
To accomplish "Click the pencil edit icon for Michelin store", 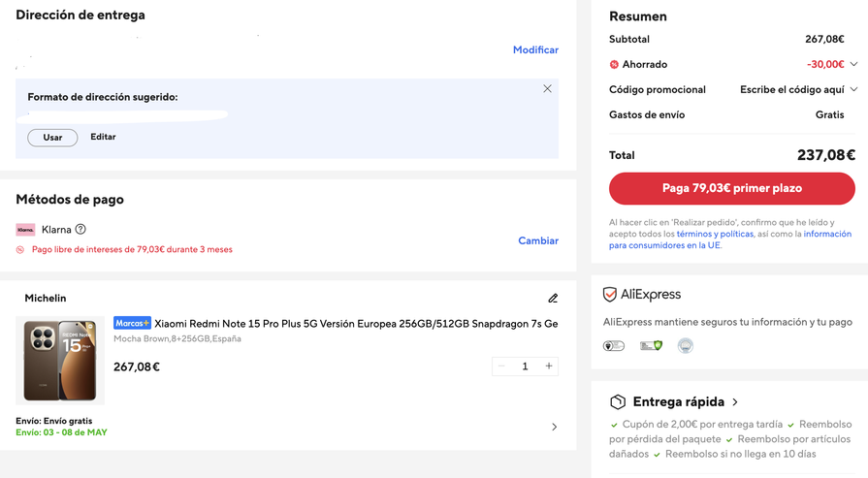I will pos(553,299).
